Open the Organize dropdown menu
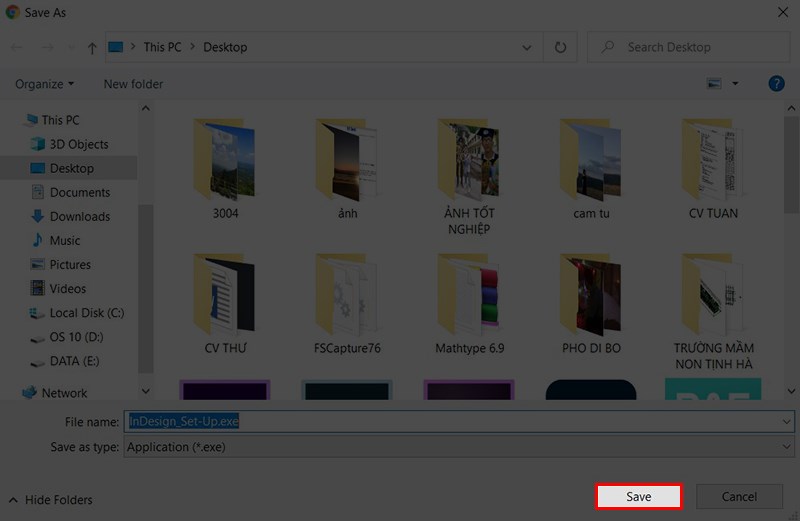The image size is (800, 521). tap(44, 84)
